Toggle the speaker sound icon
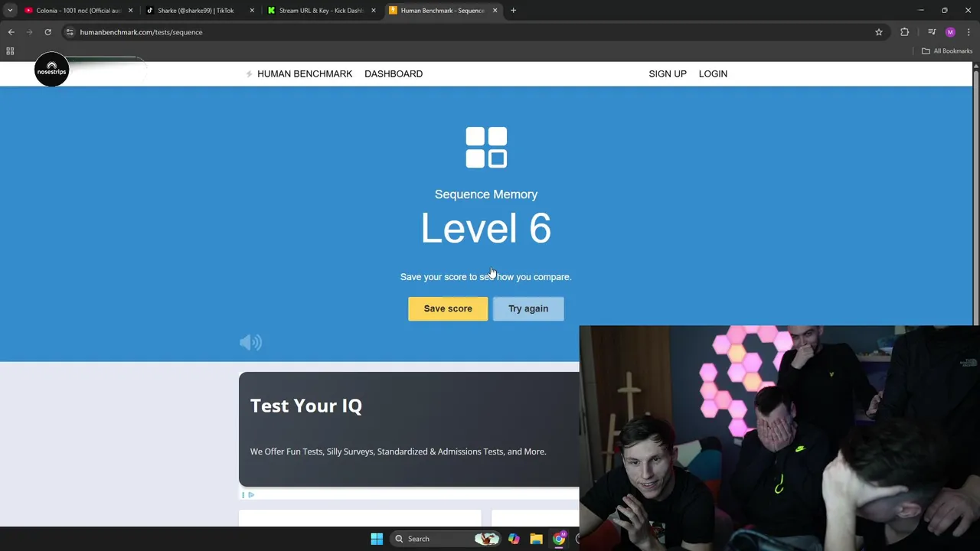 coord(250,342)
